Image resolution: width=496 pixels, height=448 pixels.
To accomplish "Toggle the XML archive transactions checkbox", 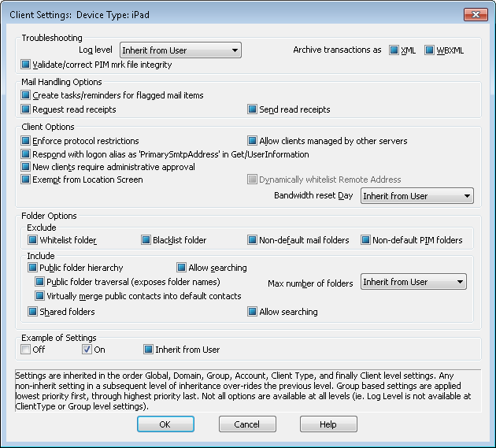I will pos(394,50).
